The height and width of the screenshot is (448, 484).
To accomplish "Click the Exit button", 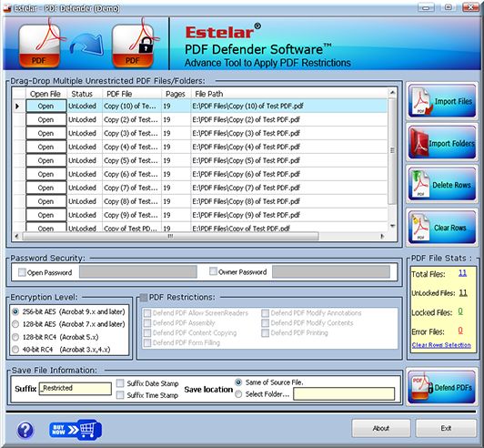I will tap(446, 428).
